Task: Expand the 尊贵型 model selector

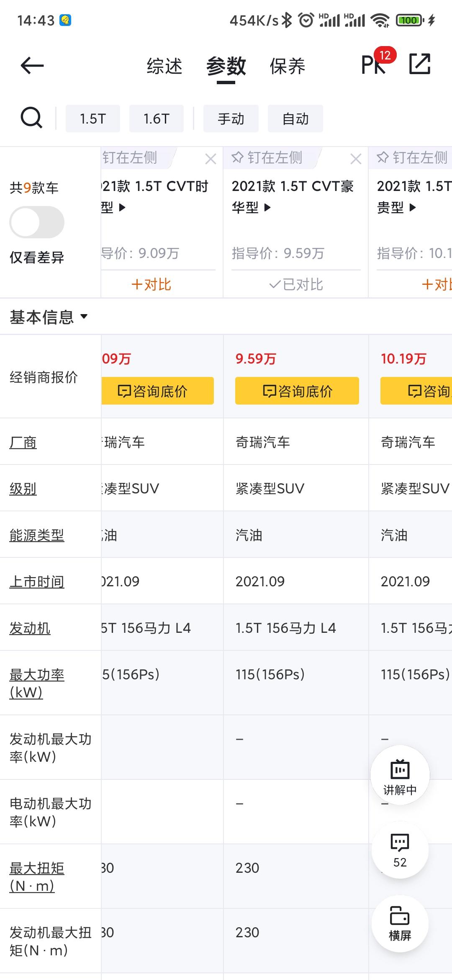Action: 414,196
